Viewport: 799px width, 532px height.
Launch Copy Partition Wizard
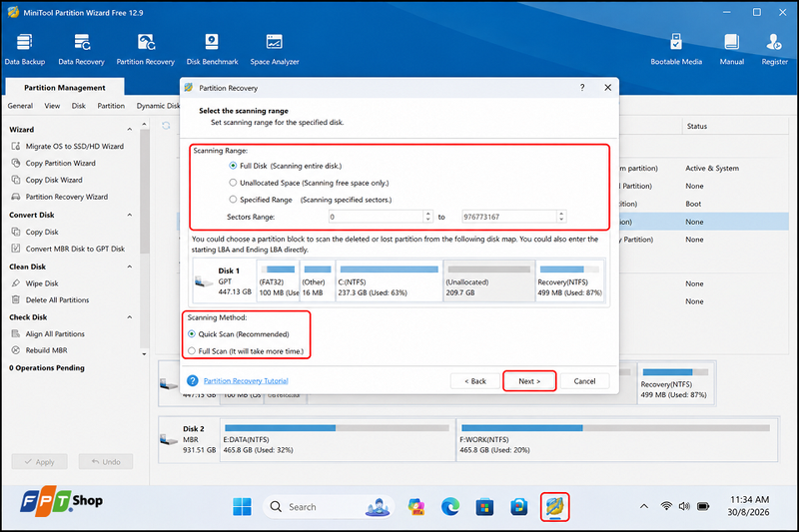click(54, 163)
